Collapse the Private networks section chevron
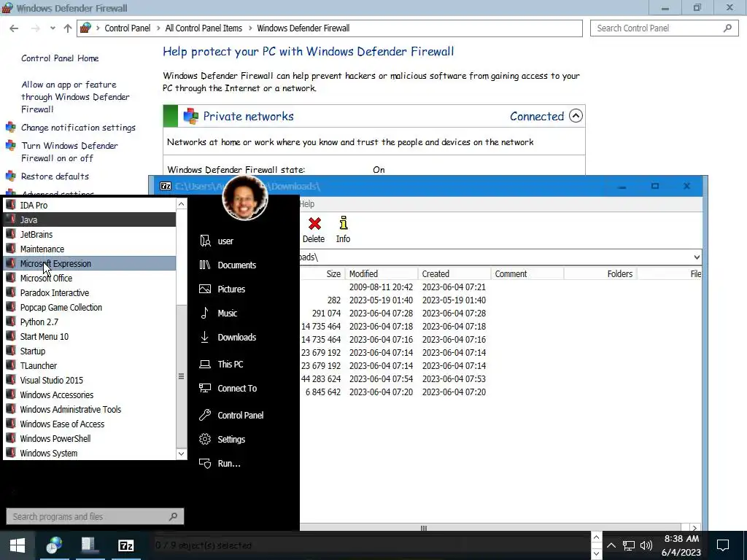Image resolution: width=747 pixels, height=560 pixels. (576, 116)
